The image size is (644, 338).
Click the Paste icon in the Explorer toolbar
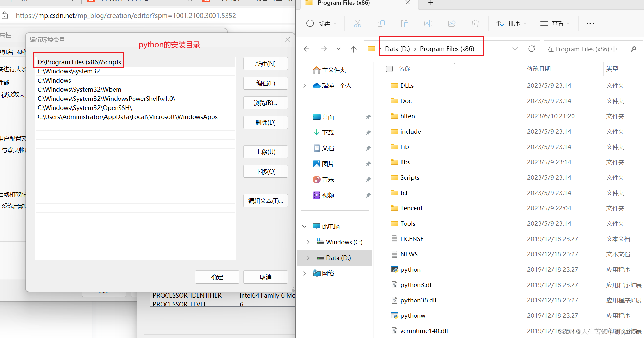click(404, 23)
